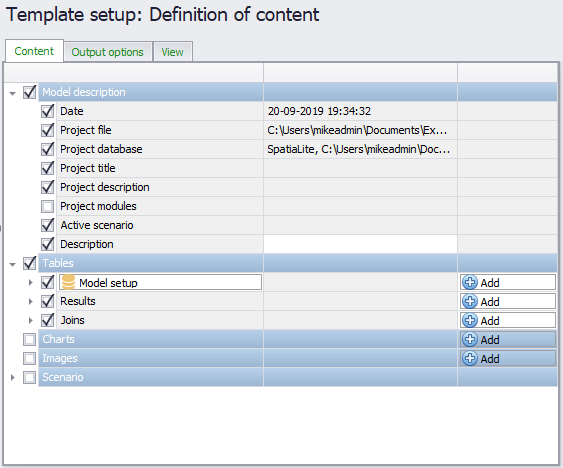Click Add text in Images row
Image resolution: width=563 pixels, height=468 pixels.
tap(490, 359)
